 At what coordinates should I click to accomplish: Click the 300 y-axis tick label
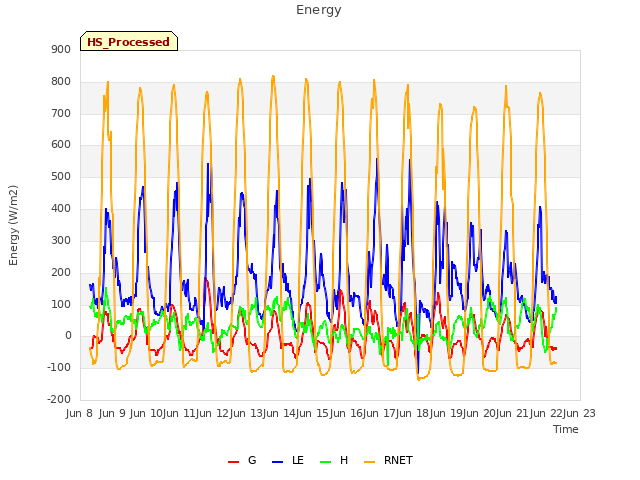click(61, 240)
